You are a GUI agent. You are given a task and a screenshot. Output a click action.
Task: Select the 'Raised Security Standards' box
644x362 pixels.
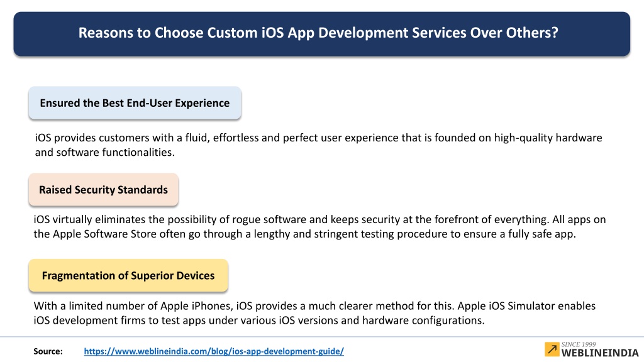click(104, 190)
